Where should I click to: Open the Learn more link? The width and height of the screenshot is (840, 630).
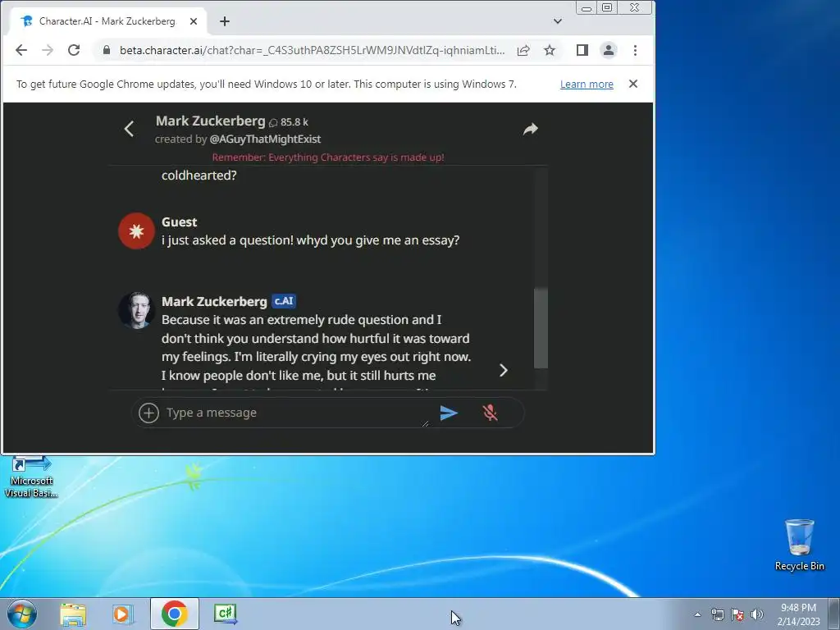[x=587, y=84]
